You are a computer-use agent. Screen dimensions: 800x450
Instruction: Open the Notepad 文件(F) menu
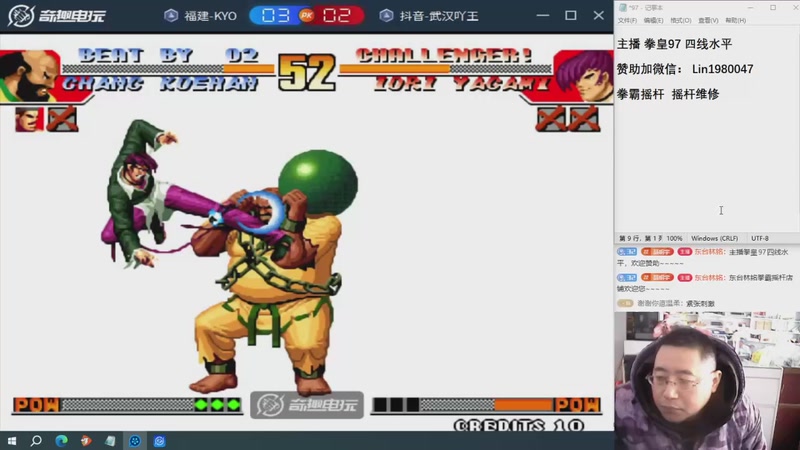[627, 20]
